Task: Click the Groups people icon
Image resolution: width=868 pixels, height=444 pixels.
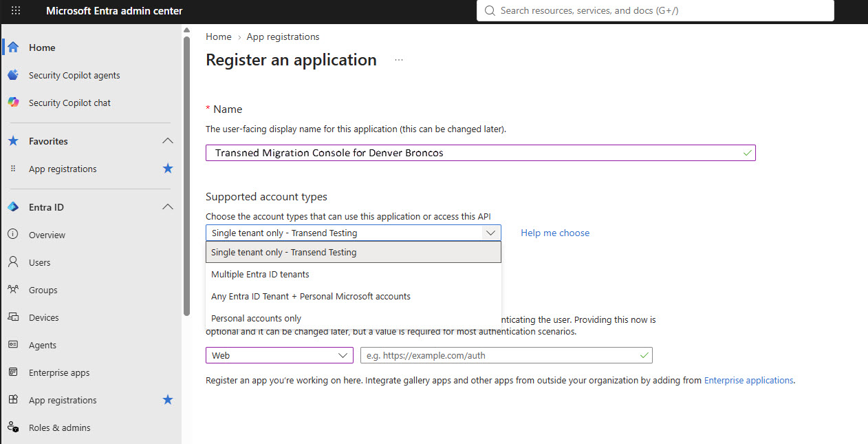Action: pyautogui.click(x=13, y=290)
